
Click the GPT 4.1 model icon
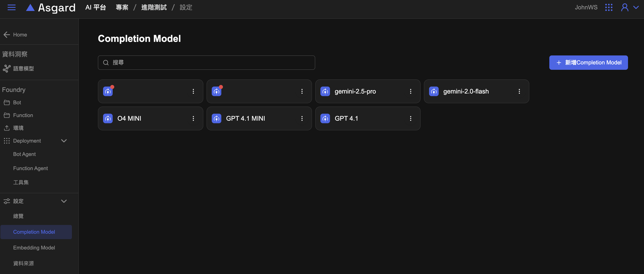click(325, 118)
